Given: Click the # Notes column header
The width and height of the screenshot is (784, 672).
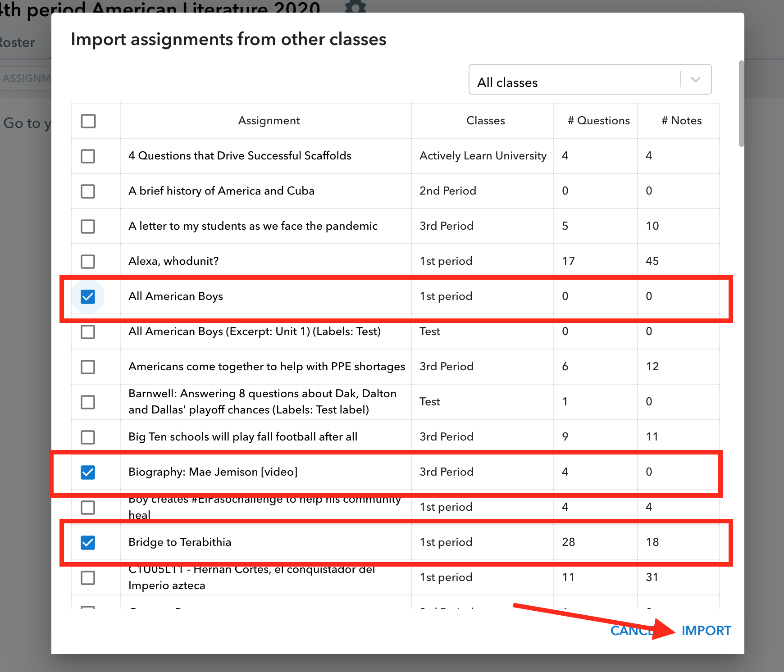Looking at the screenshot, I should coord(682,121).
